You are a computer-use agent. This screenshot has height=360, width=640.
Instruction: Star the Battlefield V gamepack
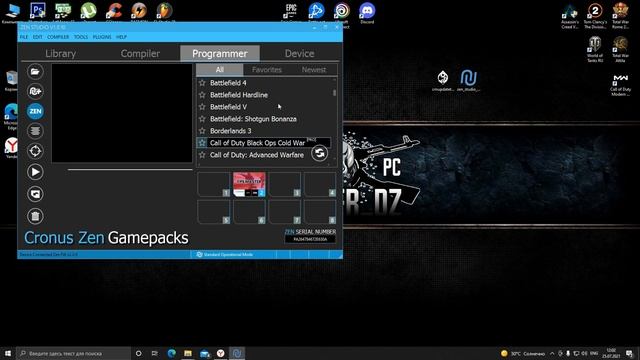[x=202, y=107]
